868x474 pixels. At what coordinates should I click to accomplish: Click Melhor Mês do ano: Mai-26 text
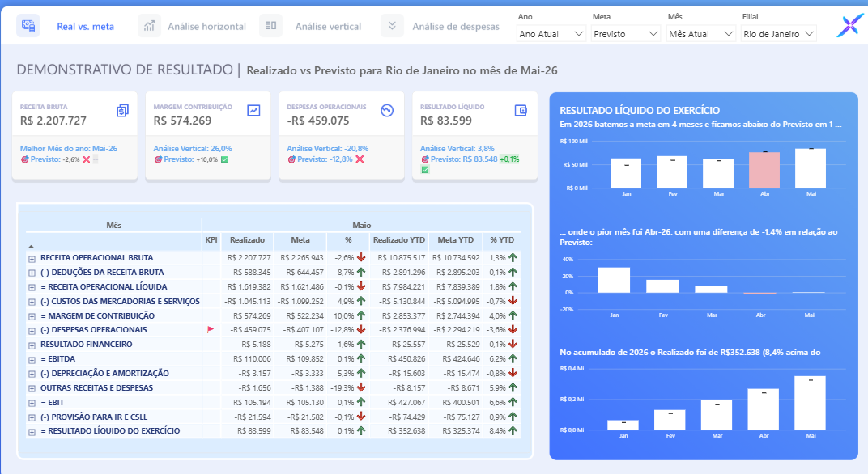(x=69, y=148)
